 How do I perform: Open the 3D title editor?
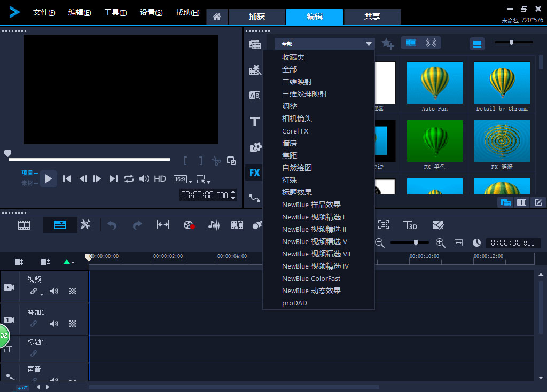[x=410, y=225]
